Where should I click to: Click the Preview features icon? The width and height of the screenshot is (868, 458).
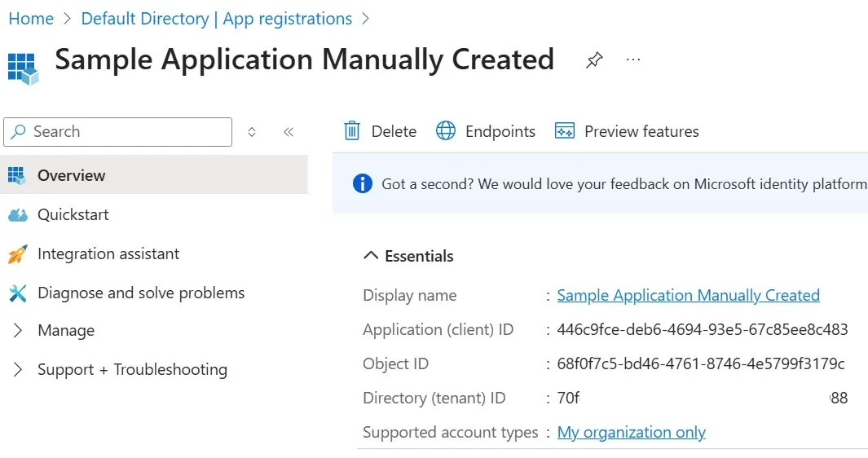pos(565,131)
